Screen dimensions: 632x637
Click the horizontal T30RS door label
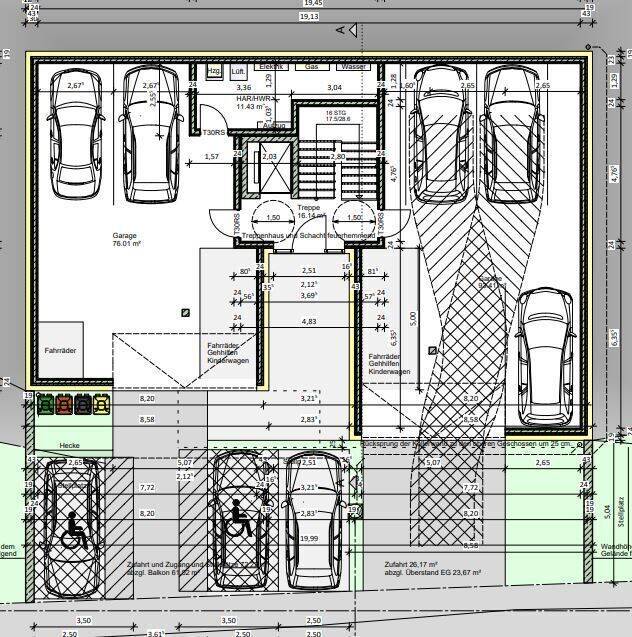[214, 132]
